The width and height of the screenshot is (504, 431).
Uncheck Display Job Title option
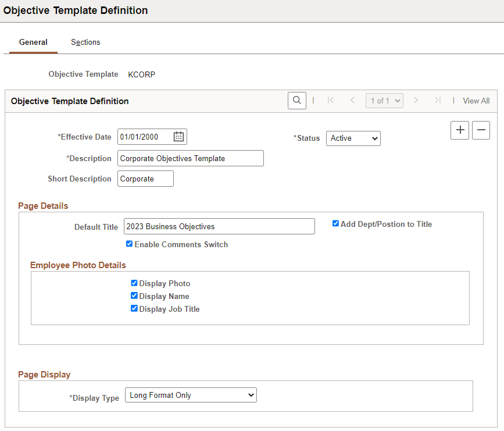pyautogui.click(x=134, y=308)
